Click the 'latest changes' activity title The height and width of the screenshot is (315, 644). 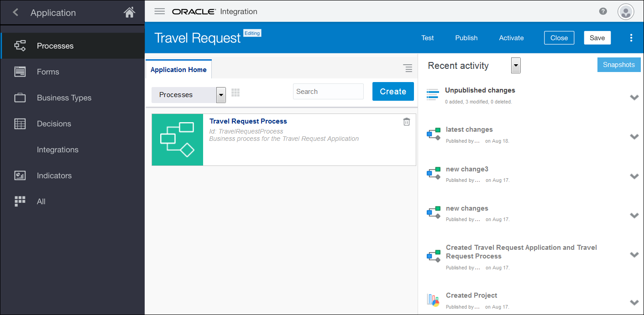coord(469,129)
